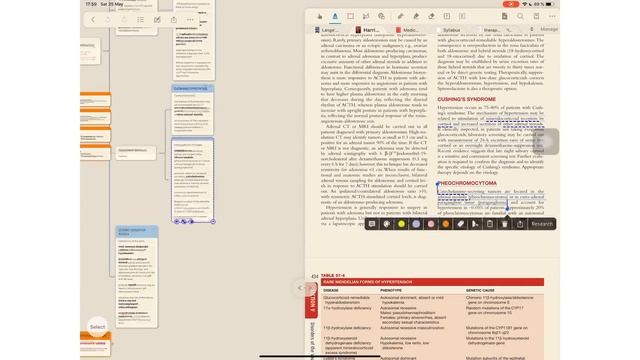
Task: Pick the pink highlight color
Action: 431,224
